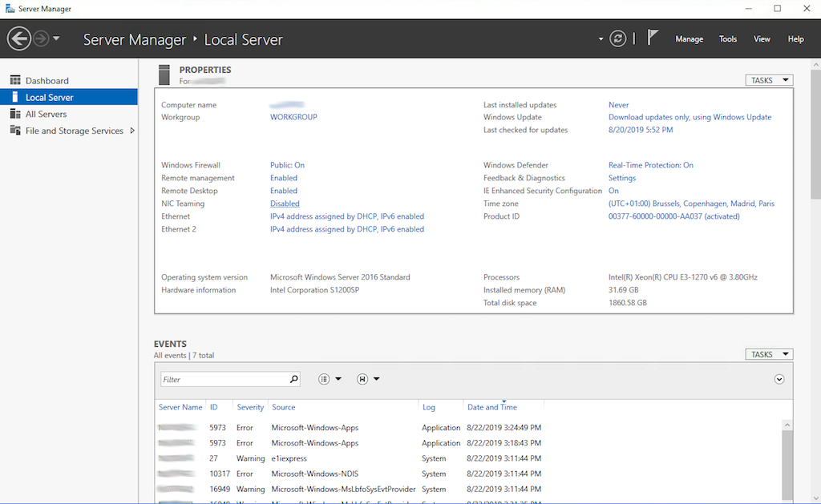
Task: Enable NIC Teaming via Disabled link
Action: 285,203
